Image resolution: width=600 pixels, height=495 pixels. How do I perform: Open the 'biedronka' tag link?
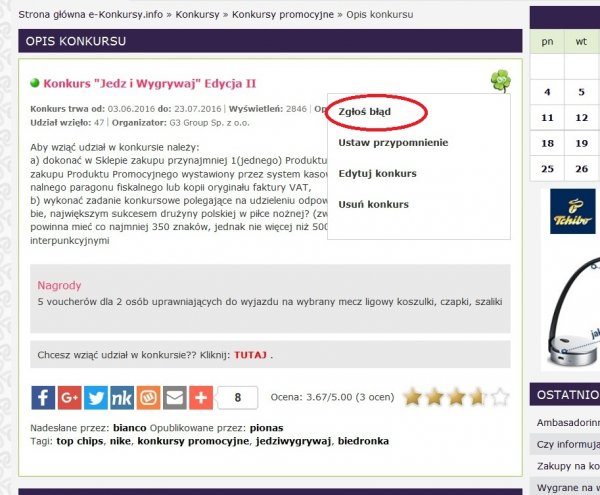click(367, 440)
